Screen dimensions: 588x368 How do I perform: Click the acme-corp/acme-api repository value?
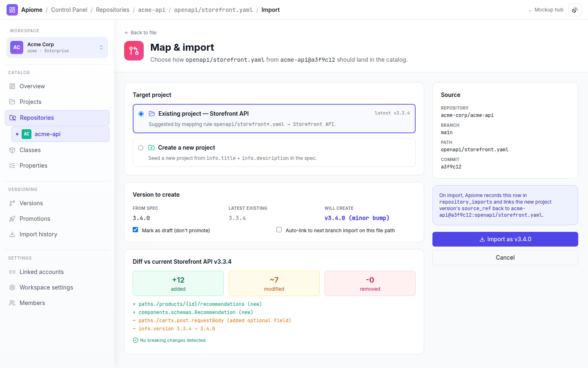(467, 115)
